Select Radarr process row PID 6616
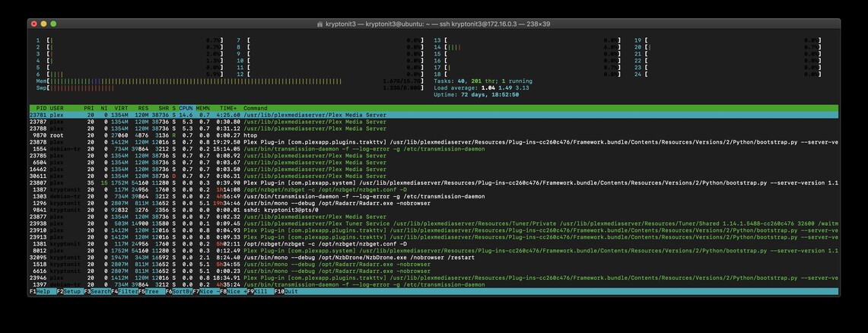The height and width of the screenshot is (333, 868). [x=434, y=271]
